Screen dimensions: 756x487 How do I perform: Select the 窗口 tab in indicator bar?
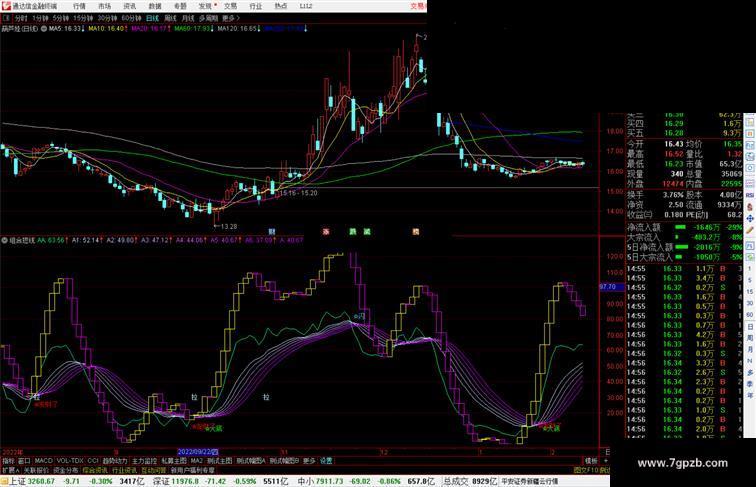[24, 461]
